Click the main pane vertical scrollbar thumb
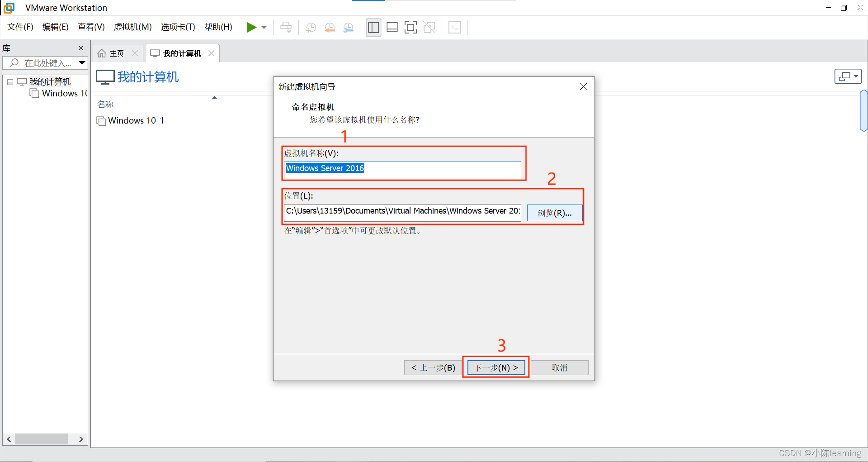 (863, 111)
